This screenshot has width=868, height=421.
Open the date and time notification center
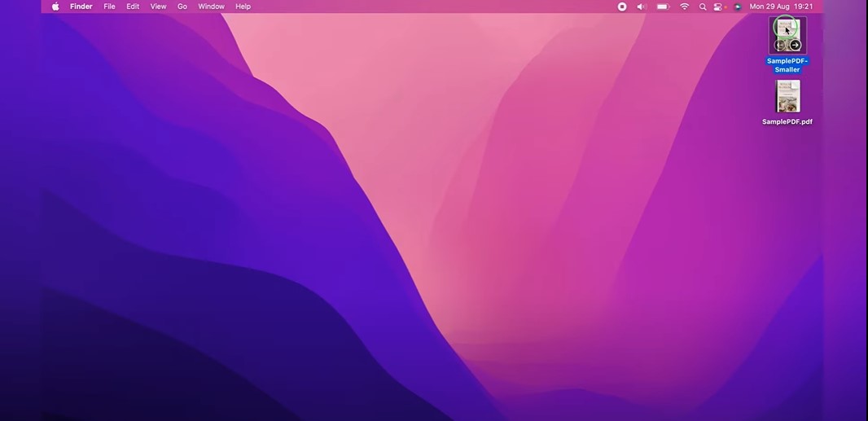click(x=781, y=7)
